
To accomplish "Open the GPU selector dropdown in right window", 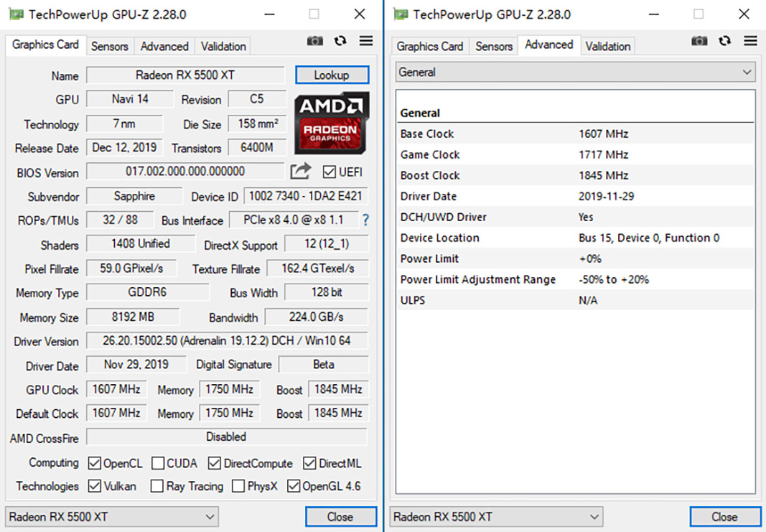I will point(496,517).
